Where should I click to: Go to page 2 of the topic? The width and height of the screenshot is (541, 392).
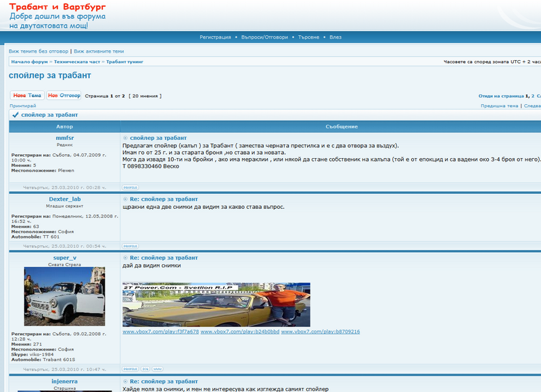[533, 96]
